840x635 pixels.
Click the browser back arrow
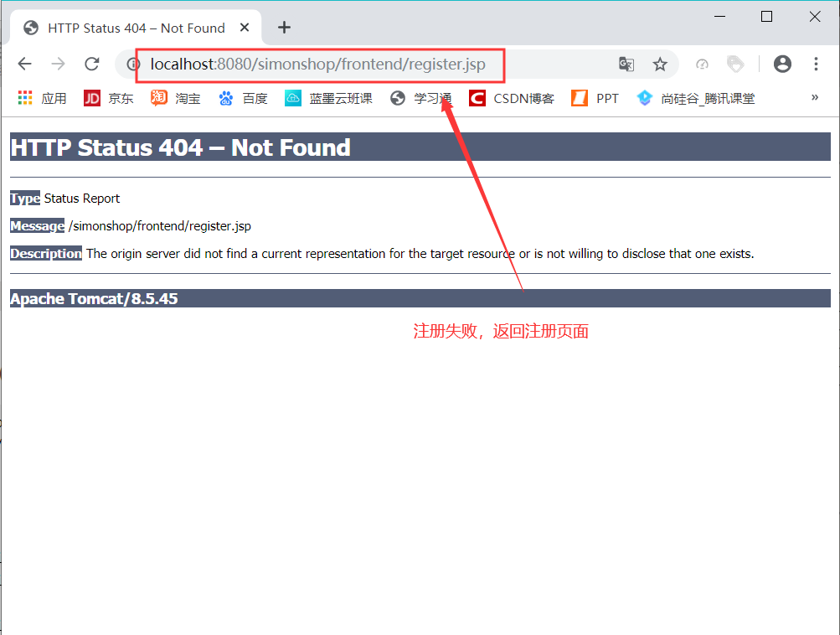24,65
